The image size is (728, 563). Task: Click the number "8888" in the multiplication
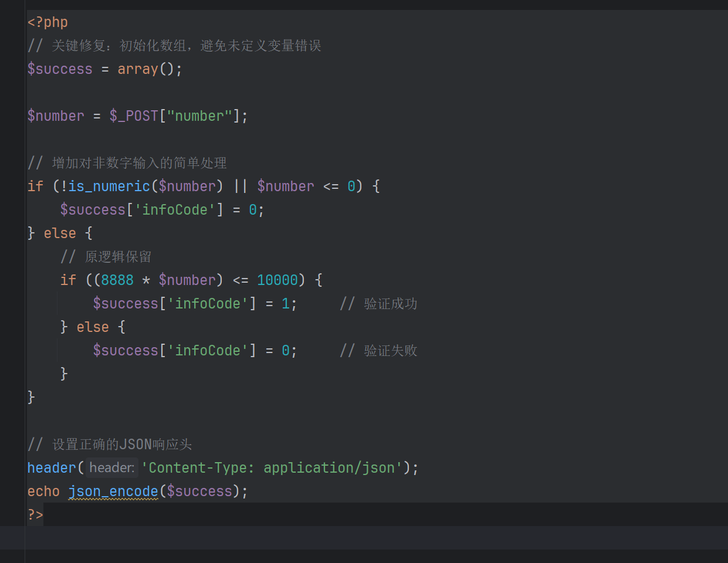tap(117, 280)
